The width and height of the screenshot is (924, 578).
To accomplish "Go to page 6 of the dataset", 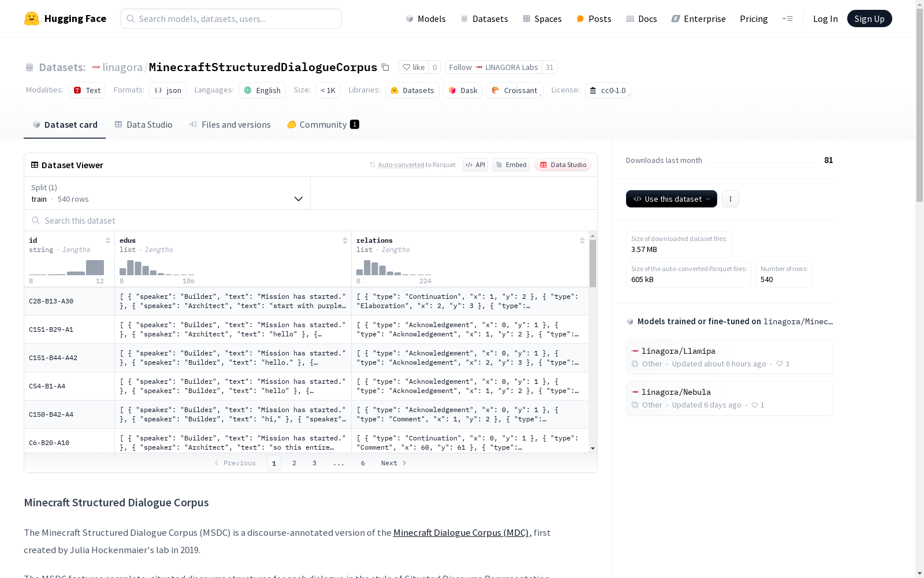I will pyautogui.click(x=363, y=463).
